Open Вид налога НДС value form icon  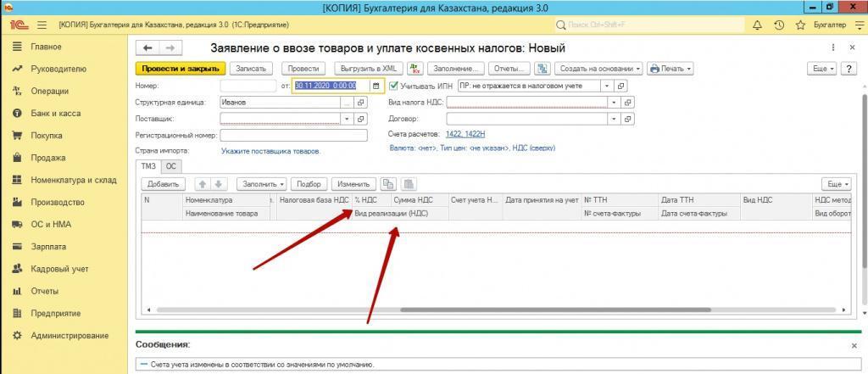(628, 103)
